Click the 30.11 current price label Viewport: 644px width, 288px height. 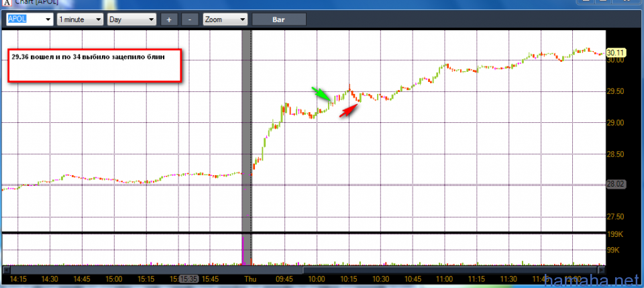[x=615, y=52]
